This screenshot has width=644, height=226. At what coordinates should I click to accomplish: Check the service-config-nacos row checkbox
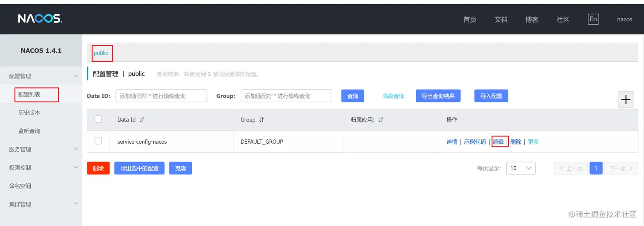98,141
